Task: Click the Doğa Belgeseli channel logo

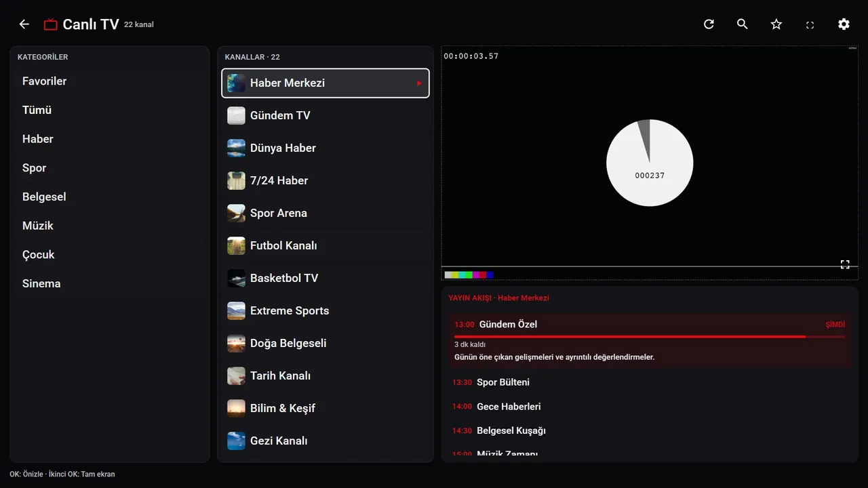Action: coord(236,344)
